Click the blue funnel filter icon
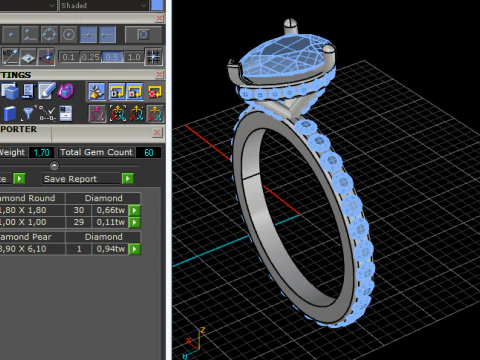 [28, 114]
